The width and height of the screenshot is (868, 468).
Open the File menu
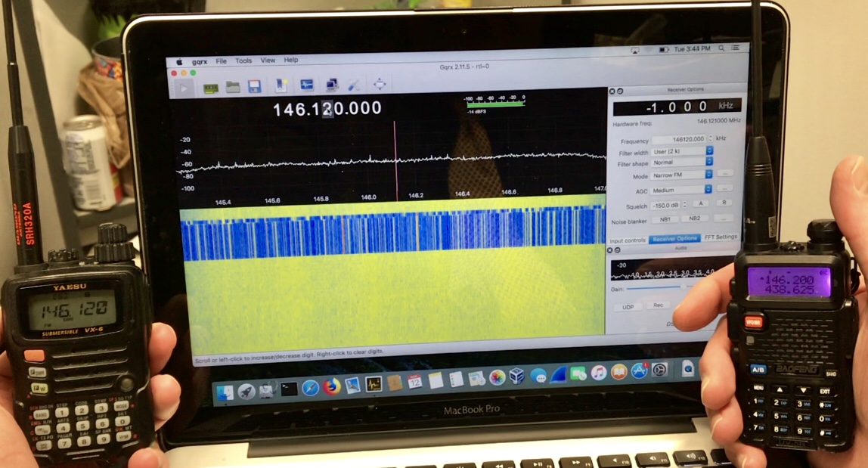point(221,61)
